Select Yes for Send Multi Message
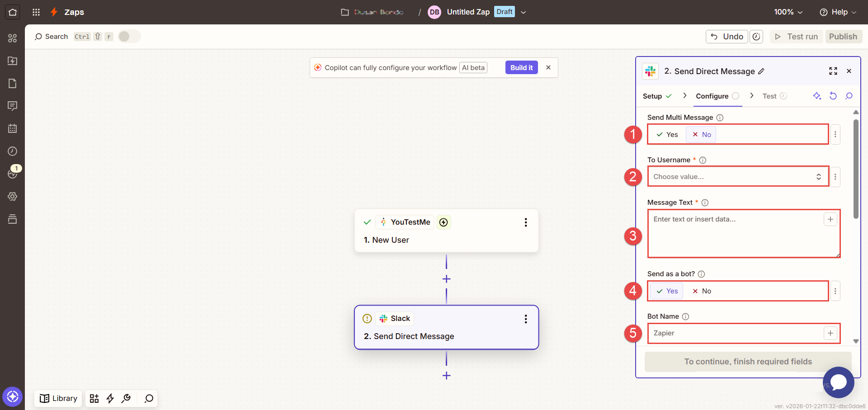The height and width of the screenshot is (410, 868). point(667,135)
